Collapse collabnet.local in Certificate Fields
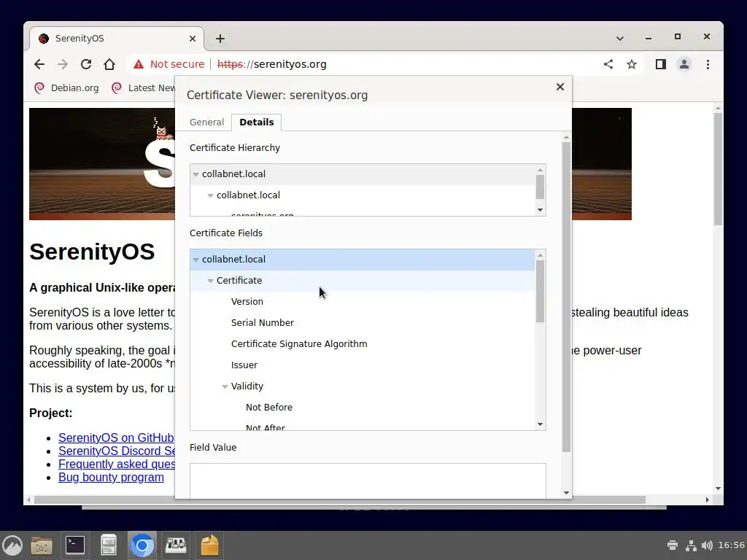The height and width of the screenshot is (560, 747). tap(196, 260)
